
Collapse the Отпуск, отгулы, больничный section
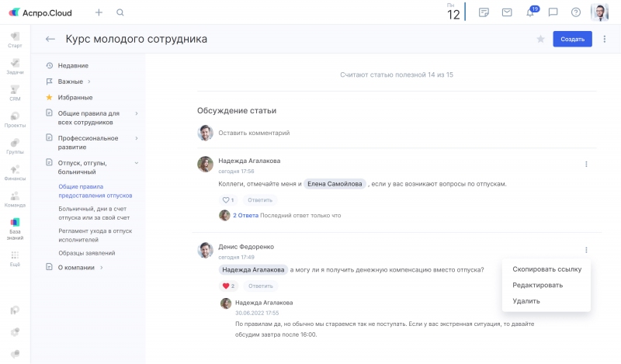click(137, 163)
